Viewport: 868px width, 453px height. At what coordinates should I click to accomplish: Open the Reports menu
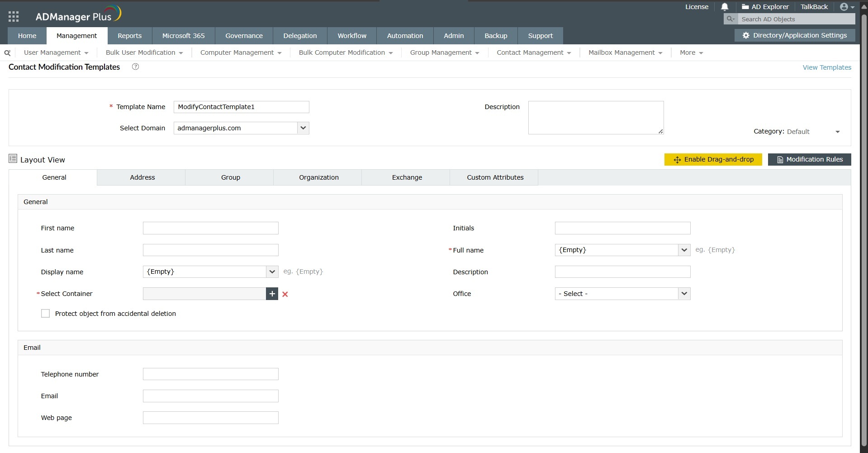(129, 35)
